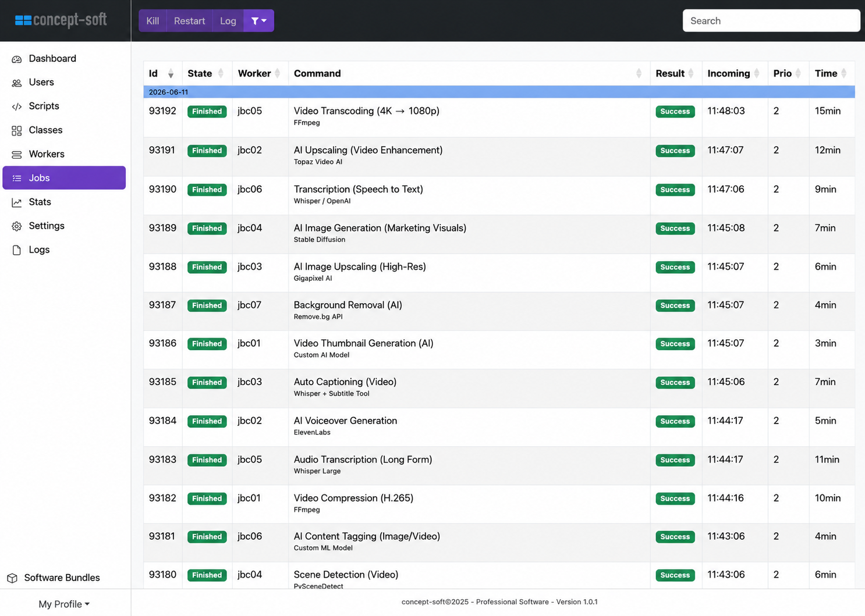Click the Jobs list icon
Screen dimensions: 865x616
[x=17, y=178]
